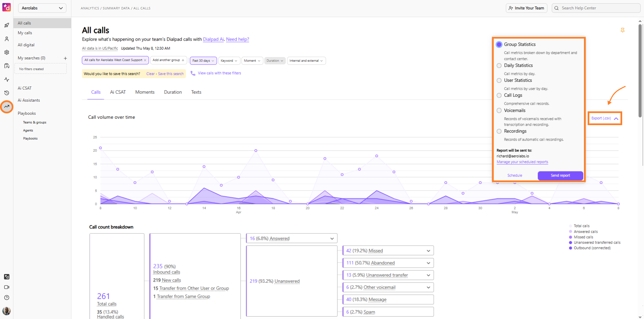Screen dimensions: 644x319
Task: Click the video meeting icon in sidebar
Action: coord(7,287)
